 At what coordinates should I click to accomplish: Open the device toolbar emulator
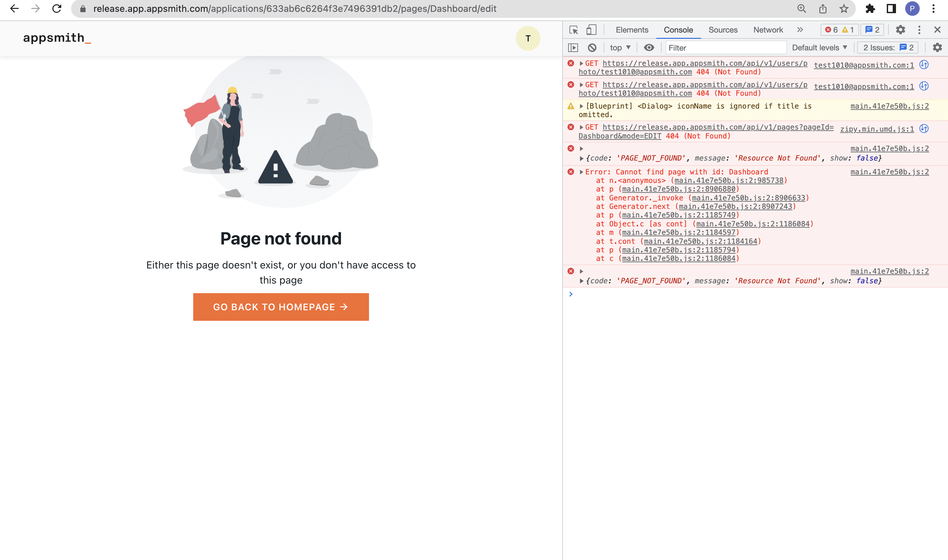click(x=591, y=29)
